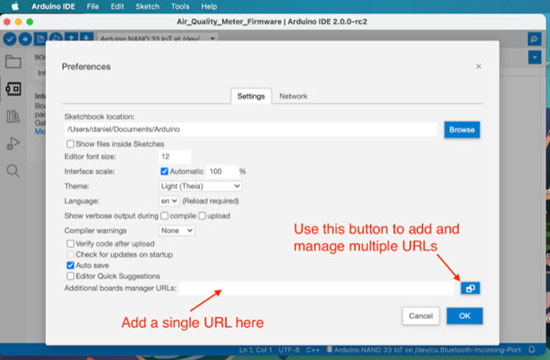Toggle Check for updates on startup

[x=70, y=254]
